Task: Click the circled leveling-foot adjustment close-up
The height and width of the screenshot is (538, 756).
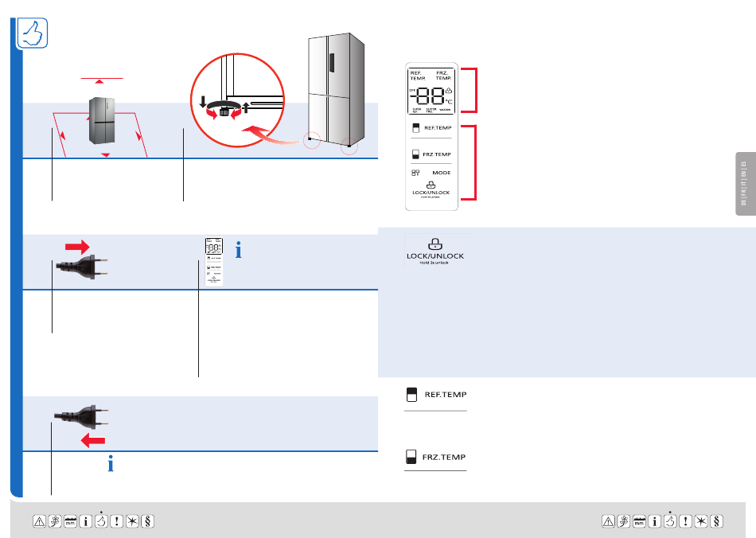Action: coord(238,100)
